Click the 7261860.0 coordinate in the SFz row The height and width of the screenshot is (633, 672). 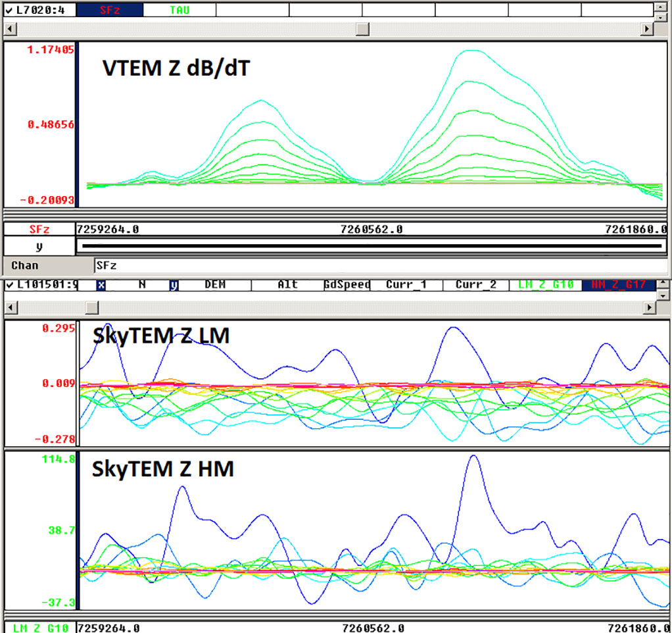[x=636, y=230]
